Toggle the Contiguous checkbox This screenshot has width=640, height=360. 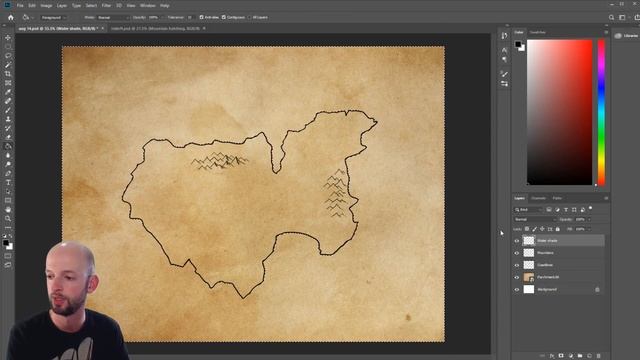[224, 18]
